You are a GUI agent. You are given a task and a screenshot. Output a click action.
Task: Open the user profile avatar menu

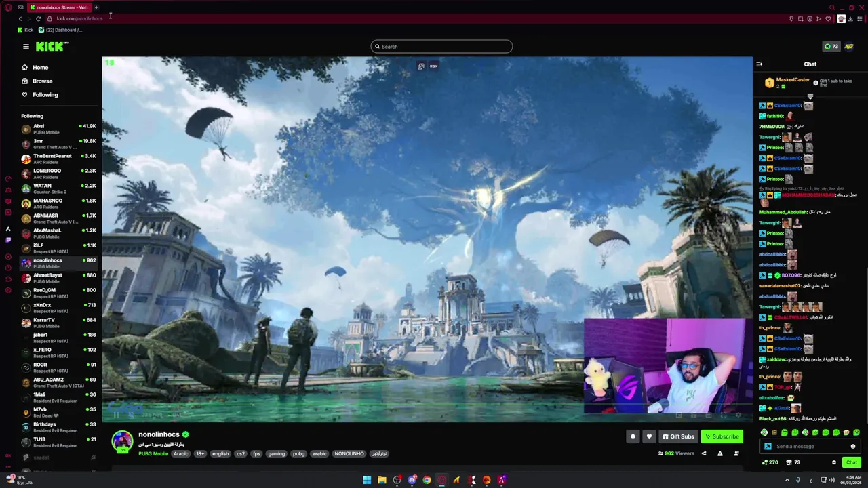coord(849,47)
